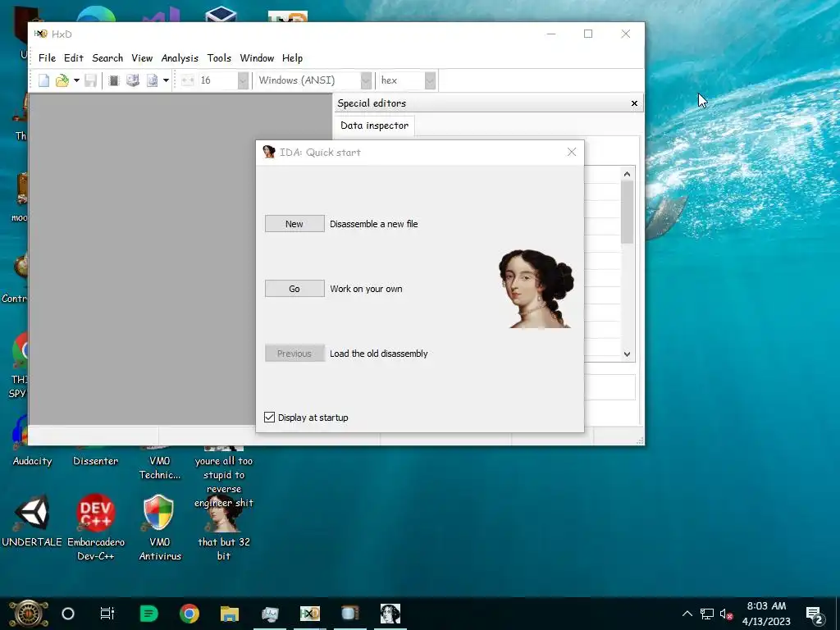Show hidden tray icons chevron
Viewport: 840px width, 630px height.
coord(687,614)
